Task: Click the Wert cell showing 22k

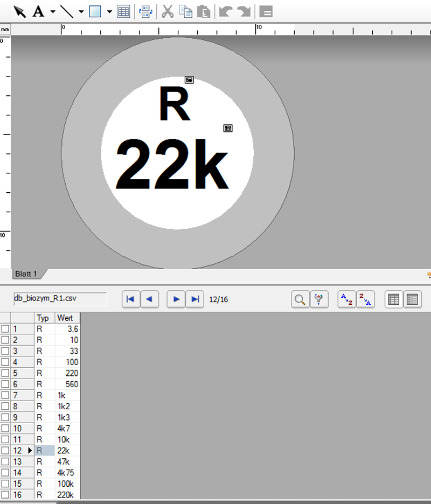Action: (67, 451)
